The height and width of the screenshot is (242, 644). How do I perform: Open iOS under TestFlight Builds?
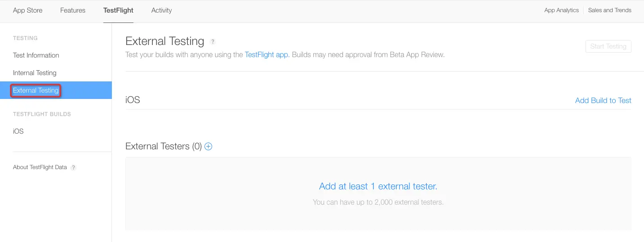[18, 131]
